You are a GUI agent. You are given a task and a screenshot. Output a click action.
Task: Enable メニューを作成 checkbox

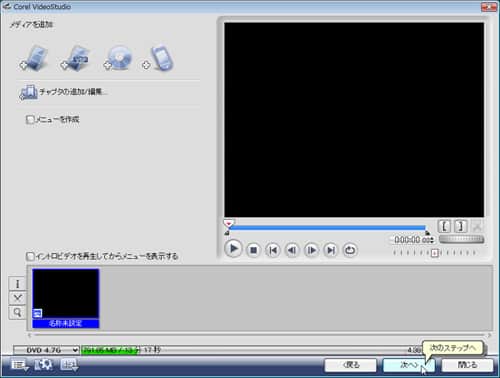click(30, 119)
